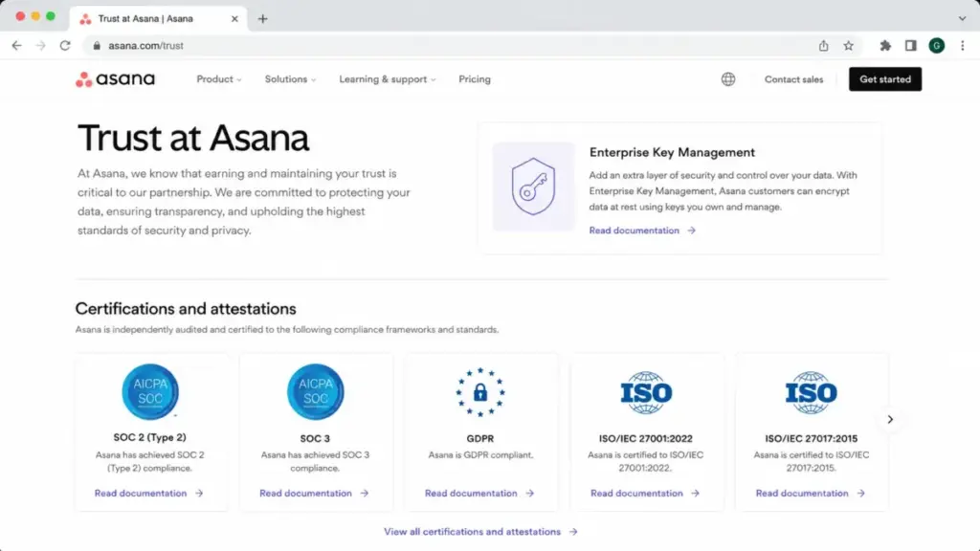Click the ISO/IEC 27017:2015 card title
This screenshot has width=980, height=551.
pyautogui.click(x=811, y=438)
